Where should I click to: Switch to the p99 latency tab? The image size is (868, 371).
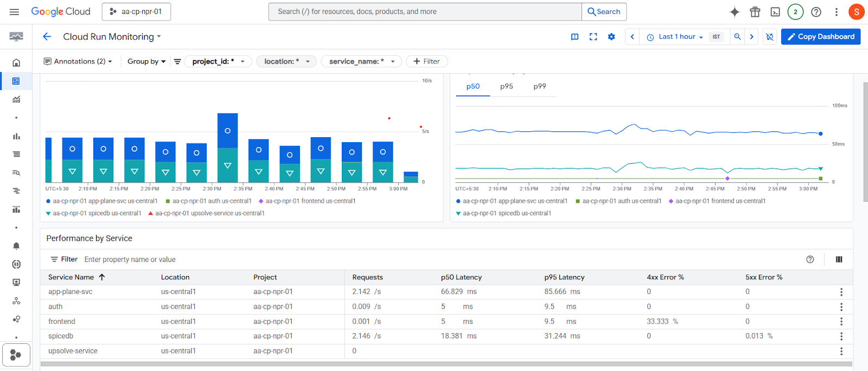pyautogui.click(x=540, y=86)
